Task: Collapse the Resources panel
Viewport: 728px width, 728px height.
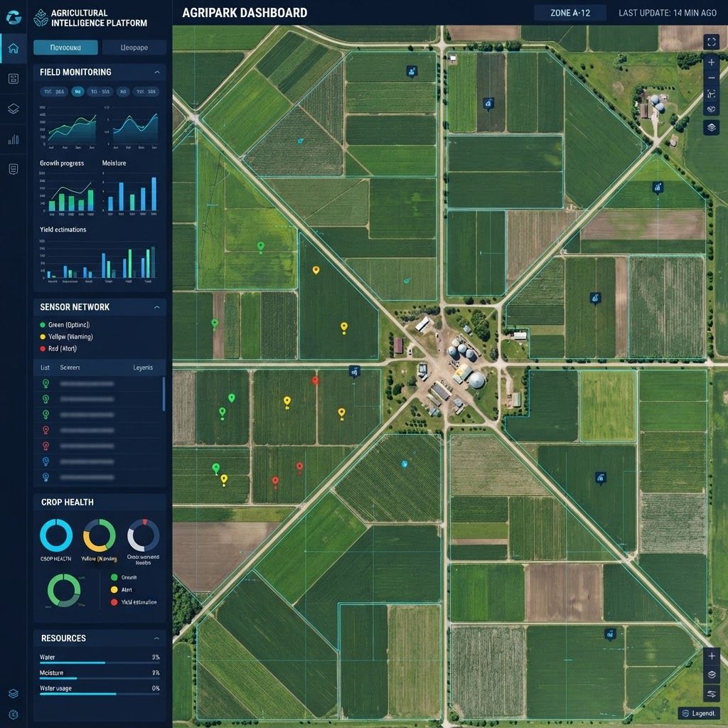Action: (x=157, y=638)
